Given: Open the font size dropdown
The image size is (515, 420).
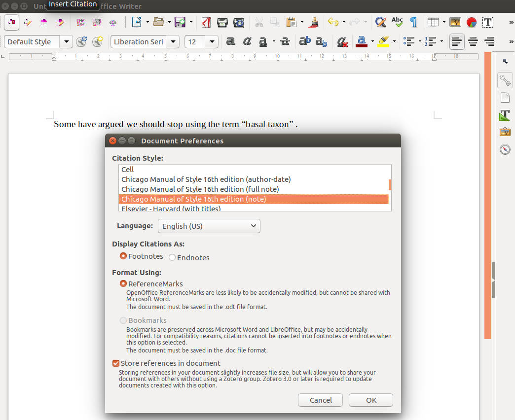Looking at the screenshot, I should tap(212, 42).
